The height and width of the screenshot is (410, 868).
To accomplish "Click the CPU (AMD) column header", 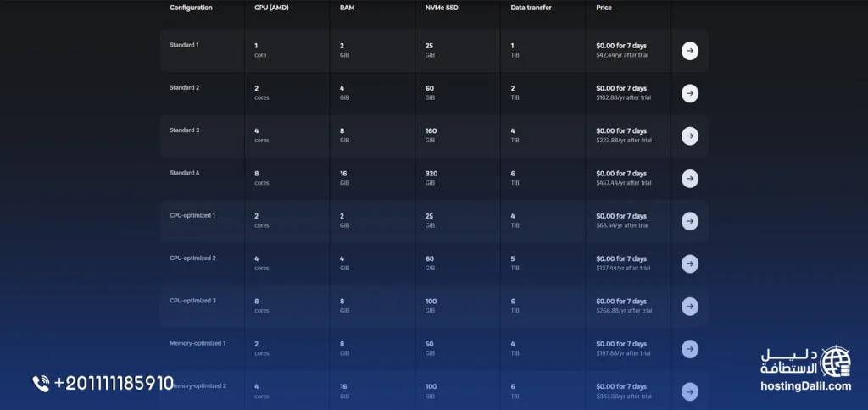I will (271, 8).
